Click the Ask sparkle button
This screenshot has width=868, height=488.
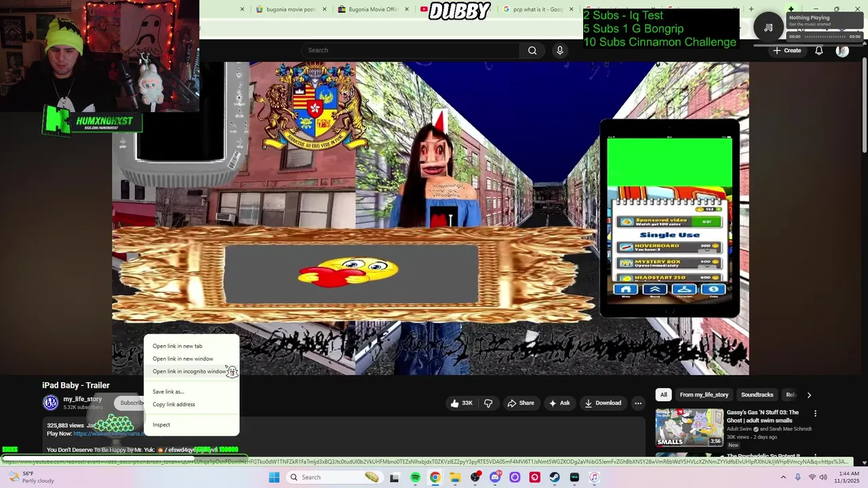[x=559, y=403]
